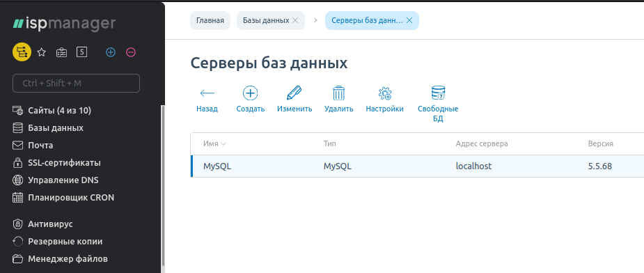644x273 pixels.
Task: Click the Резервные копии circular arrow icon
Action: (17, 242)
